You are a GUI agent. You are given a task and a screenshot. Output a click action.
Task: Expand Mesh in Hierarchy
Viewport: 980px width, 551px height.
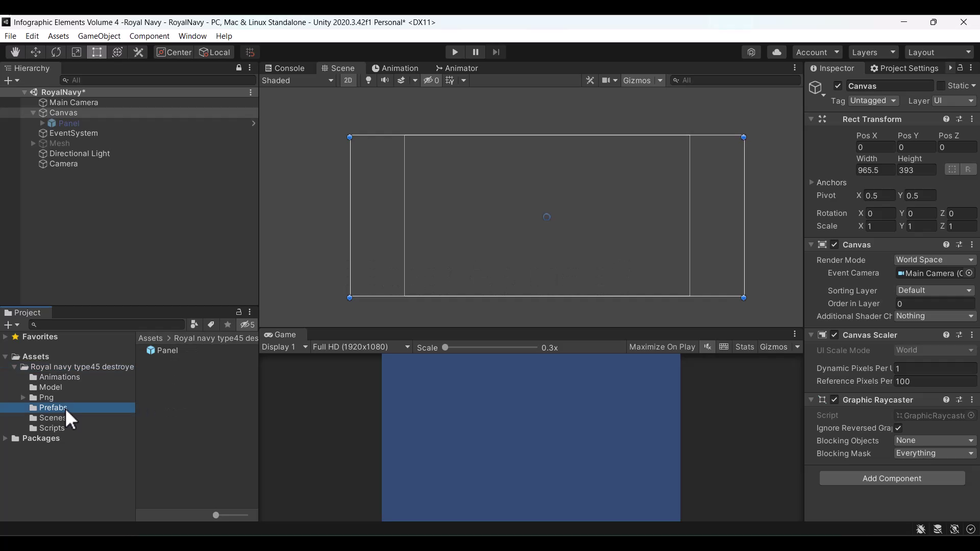[33, 143]
